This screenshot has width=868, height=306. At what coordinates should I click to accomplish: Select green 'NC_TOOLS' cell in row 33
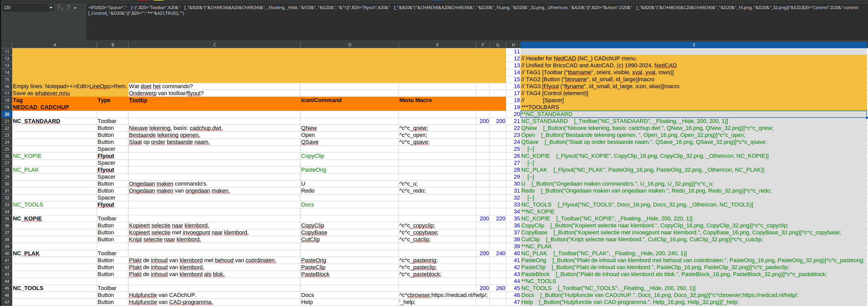point(55,205)
